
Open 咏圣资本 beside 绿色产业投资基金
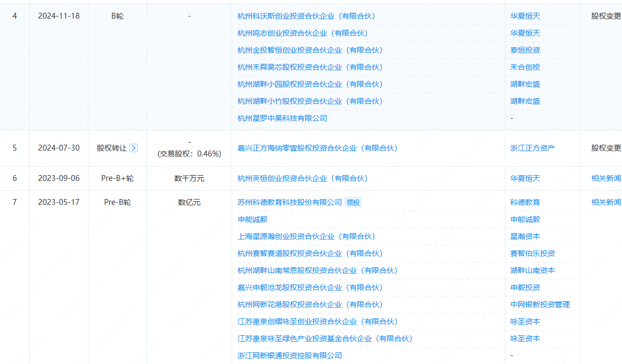pyautogui.click(x=525, y=339)
